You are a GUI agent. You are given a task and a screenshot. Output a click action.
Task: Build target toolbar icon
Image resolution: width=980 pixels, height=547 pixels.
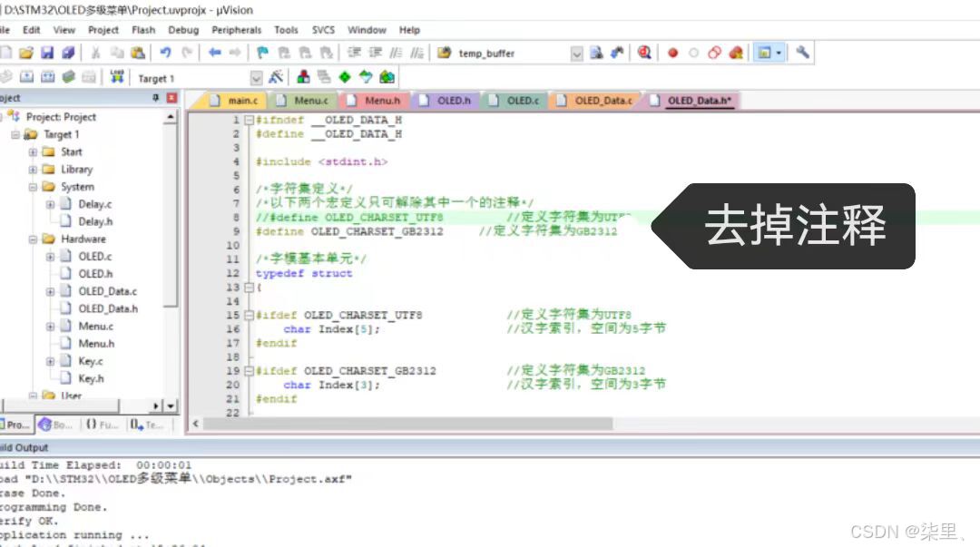[26, 77]
